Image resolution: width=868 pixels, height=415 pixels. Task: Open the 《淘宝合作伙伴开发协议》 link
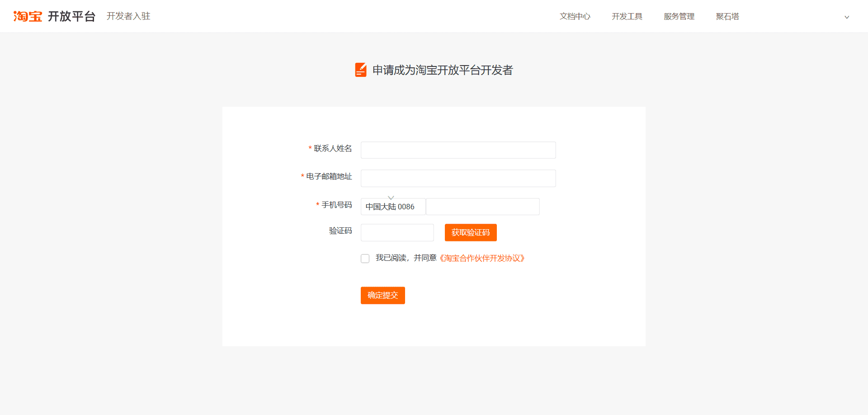(482, 258)
